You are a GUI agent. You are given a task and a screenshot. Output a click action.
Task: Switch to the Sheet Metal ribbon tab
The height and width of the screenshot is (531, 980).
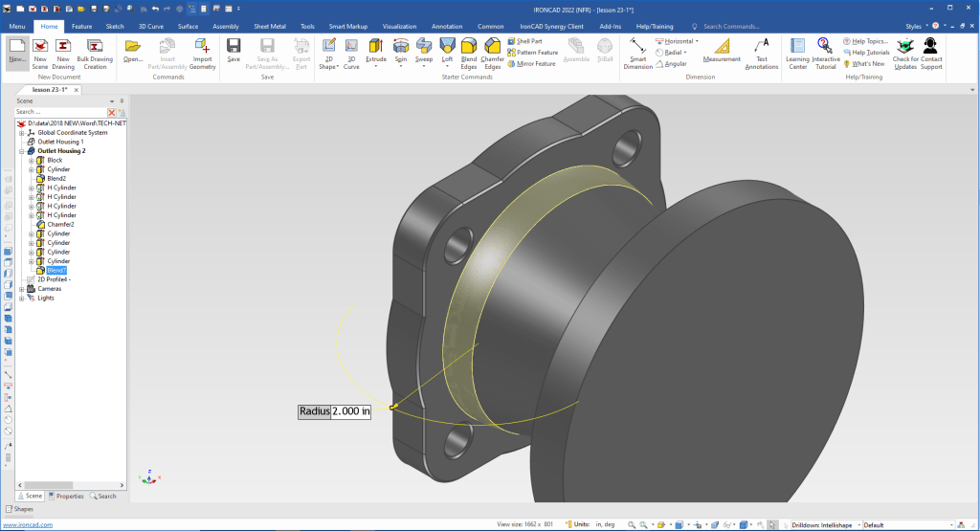click(x=268, y=27)
